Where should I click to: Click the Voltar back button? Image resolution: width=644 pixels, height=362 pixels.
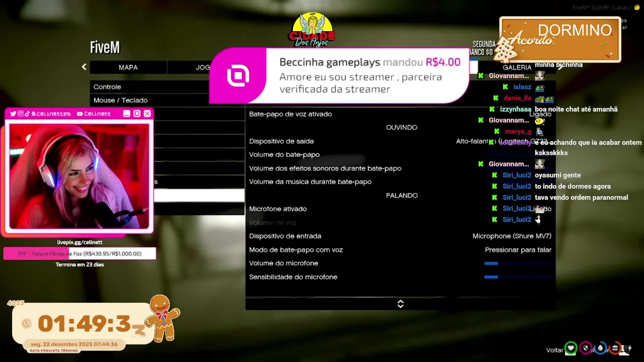click(554, 350)
